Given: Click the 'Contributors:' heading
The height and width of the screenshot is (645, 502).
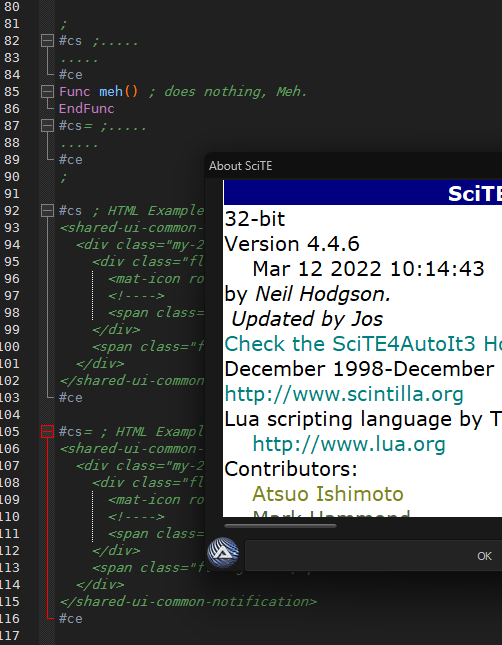Looking at the screenshot, I should pos(291,469).
